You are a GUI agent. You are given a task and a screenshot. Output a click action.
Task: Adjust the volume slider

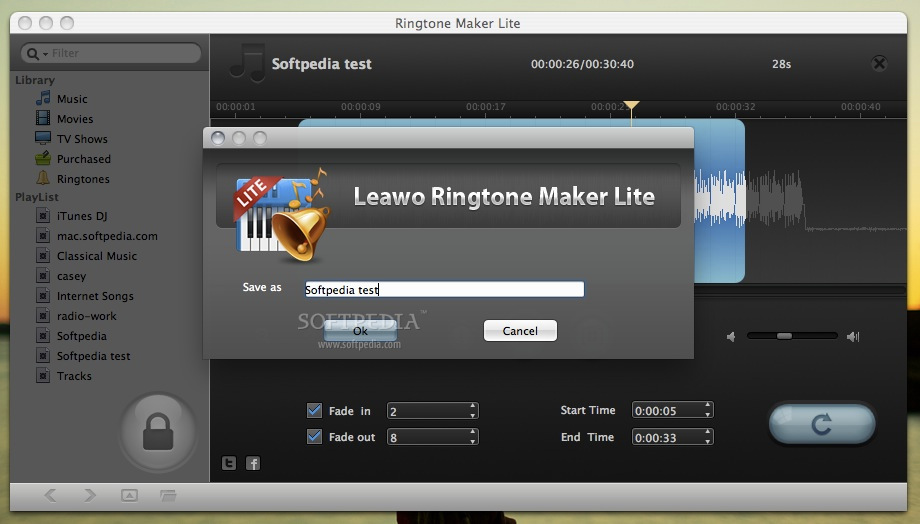(x=784, y=336)
